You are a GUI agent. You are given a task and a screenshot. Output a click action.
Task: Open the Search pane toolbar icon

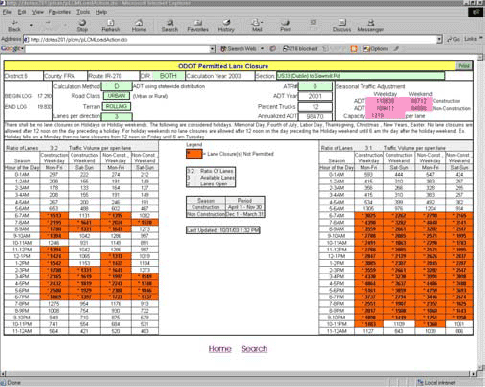coord(170,26)
